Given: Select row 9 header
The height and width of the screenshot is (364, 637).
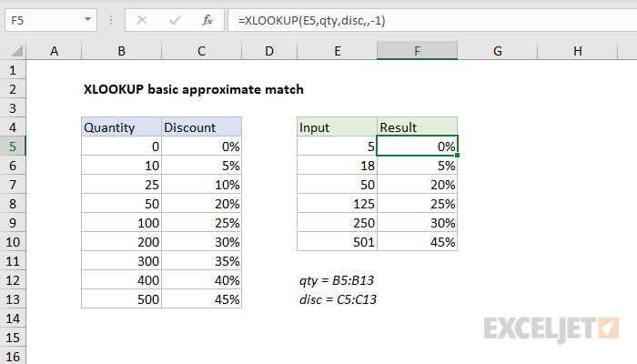Looking at the screenshot, I should click(x=13, y=223).
